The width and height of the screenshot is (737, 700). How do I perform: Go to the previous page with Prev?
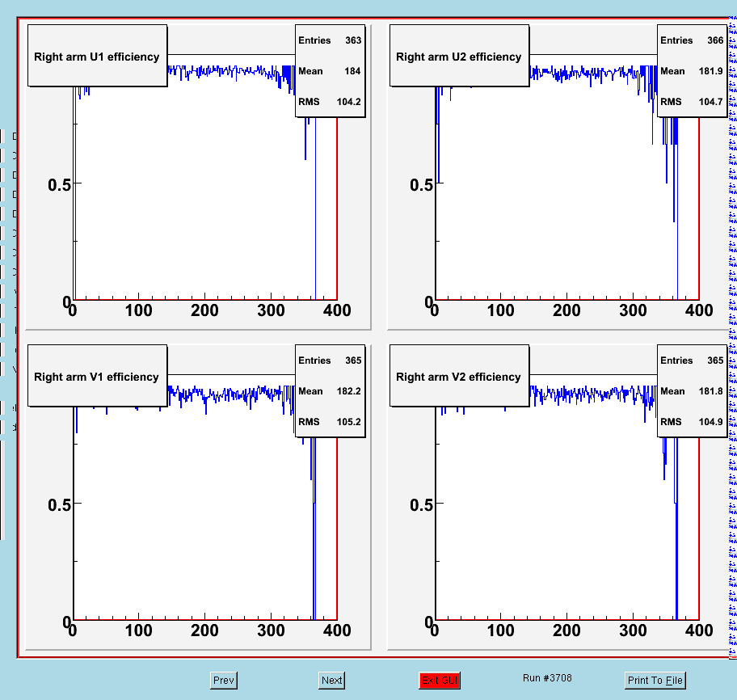224,681
